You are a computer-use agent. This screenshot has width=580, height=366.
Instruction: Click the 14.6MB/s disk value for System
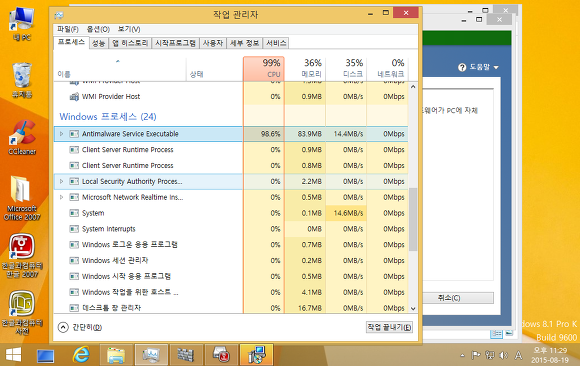[346, 213]
